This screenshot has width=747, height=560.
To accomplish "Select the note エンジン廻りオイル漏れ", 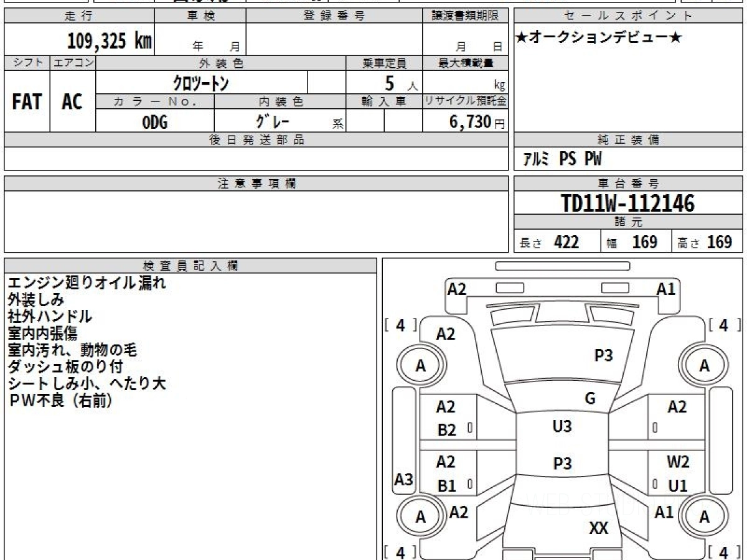I will click(87, 283).
